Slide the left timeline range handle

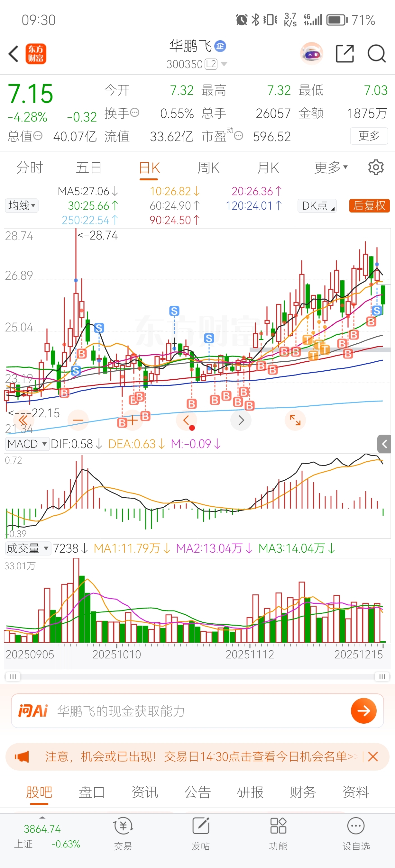click(x=13, y=677)
